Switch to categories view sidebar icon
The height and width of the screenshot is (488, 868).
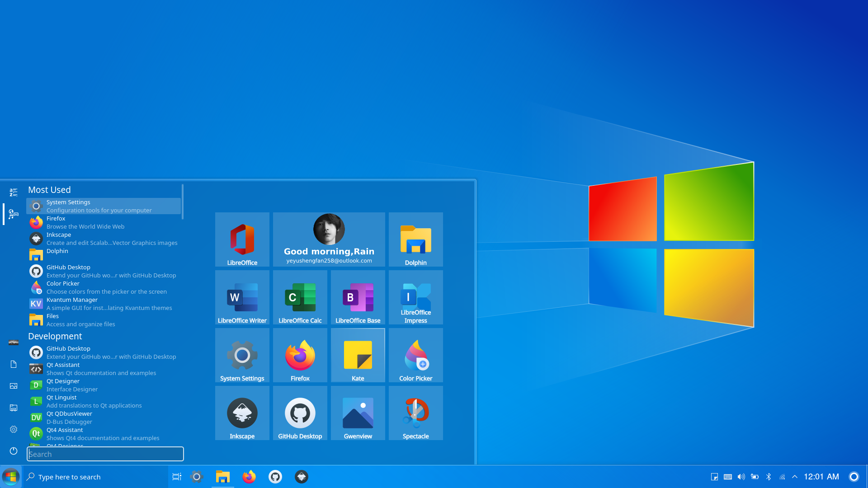tap(14, 214)
